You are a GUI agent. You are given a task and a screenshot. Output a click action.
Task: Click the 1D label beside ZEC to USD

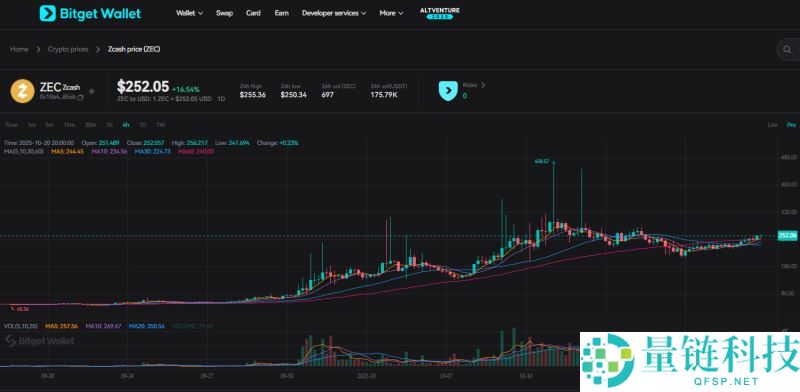click(221, 99)
